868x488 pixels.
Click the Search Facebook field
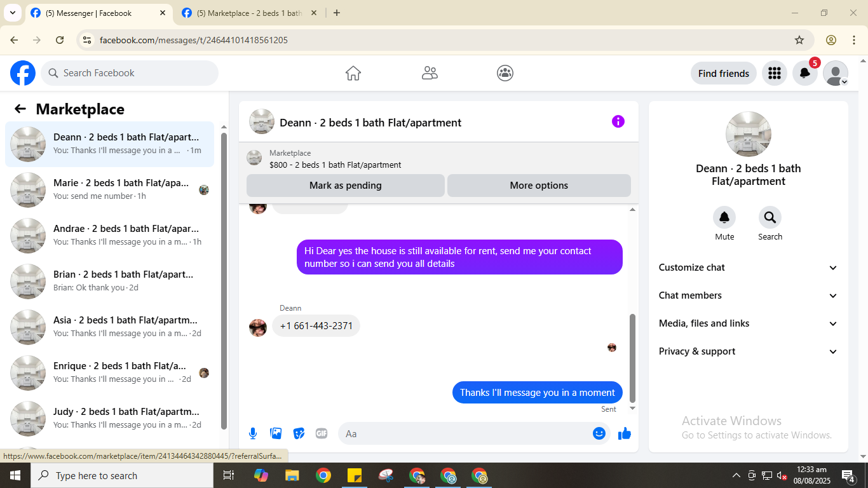(130, 73)
